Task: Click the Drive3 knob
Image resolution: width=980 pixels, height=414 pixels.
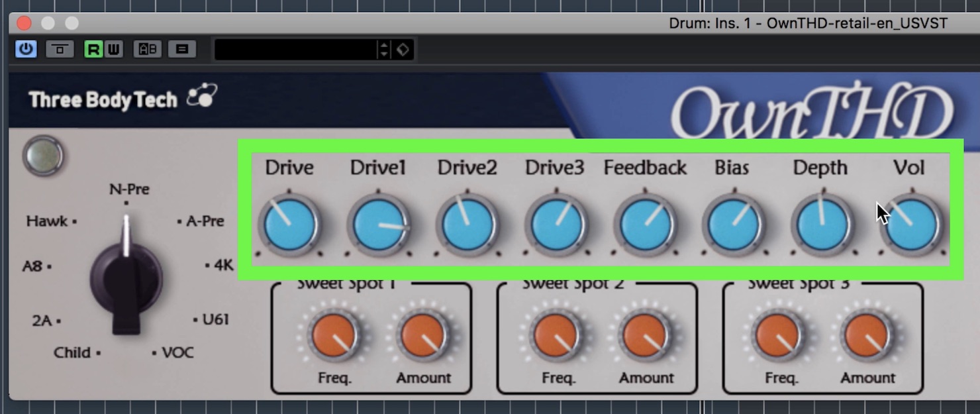Action: [556, 225]
